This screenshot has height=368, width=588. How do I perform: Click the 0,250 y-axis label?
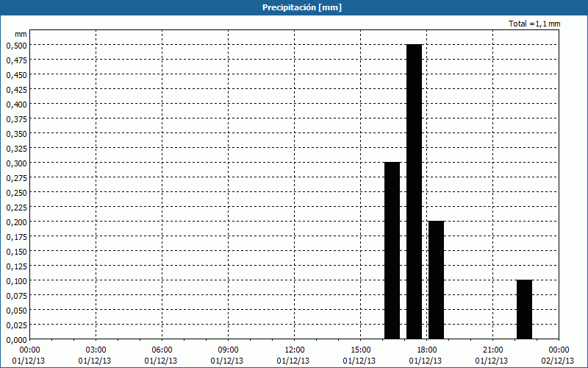[16, 193]
